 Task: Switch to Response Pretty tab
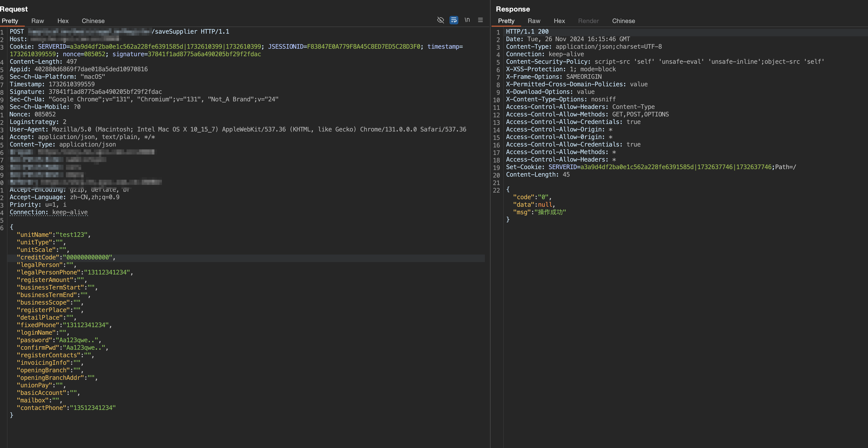tap(506, 21)
